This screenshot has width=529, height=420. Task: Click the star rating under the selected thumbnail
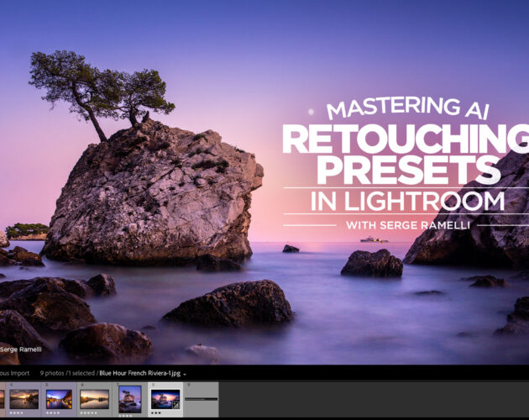pyautogui.click(x=157, y=413)
